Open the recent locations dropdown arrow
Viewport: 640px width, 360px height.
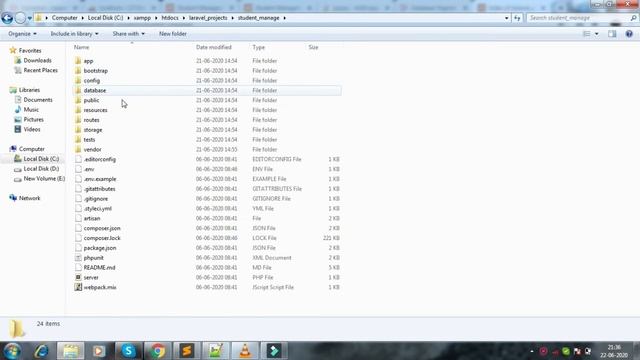pyautogui.click(x=30, y=18)
